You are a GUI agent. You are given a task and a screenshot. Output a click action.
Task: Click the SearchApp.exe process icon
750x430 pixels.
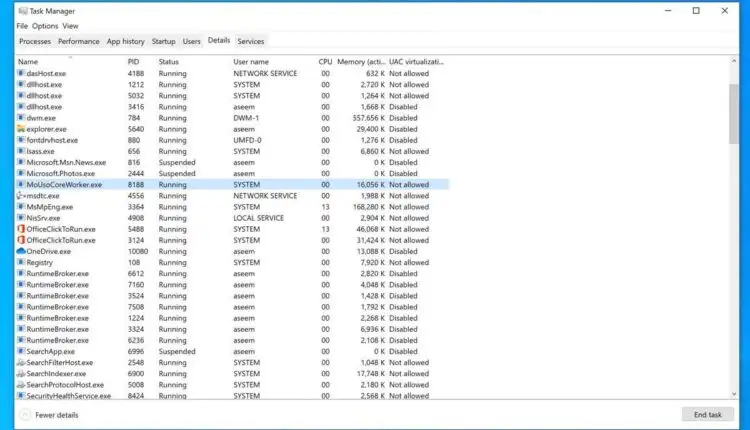tap(21, 351)
